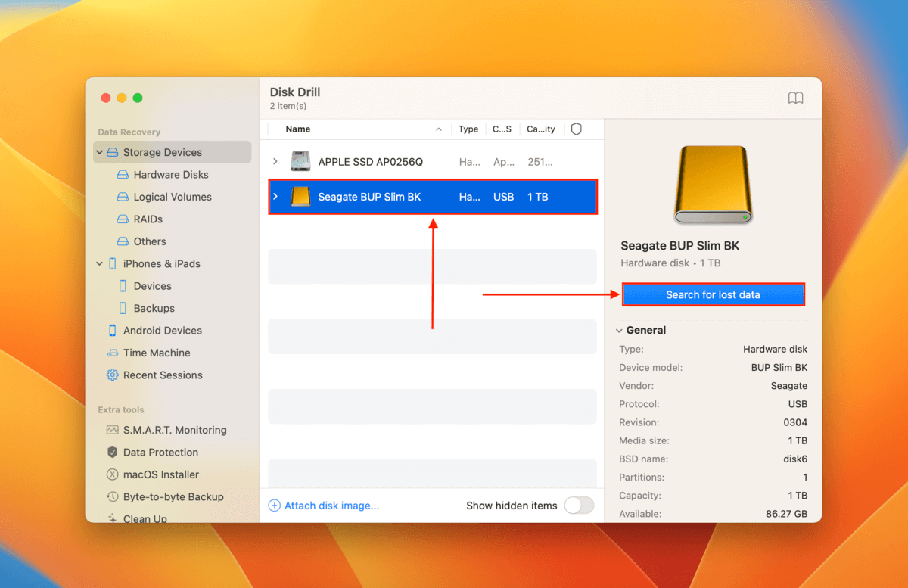Click the Clean Up sparkle icon

tap(113, 518)
